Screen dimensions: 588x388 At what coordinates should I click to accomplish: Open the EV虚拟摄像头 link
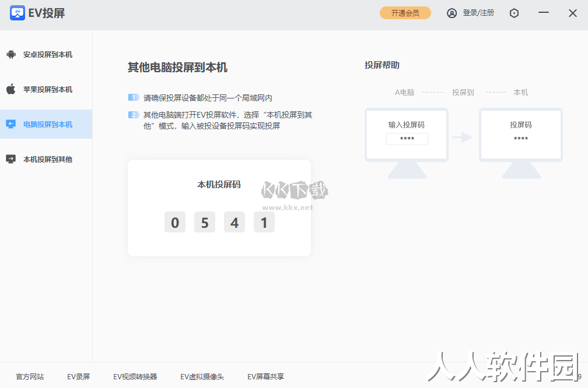tap(202, 377)
